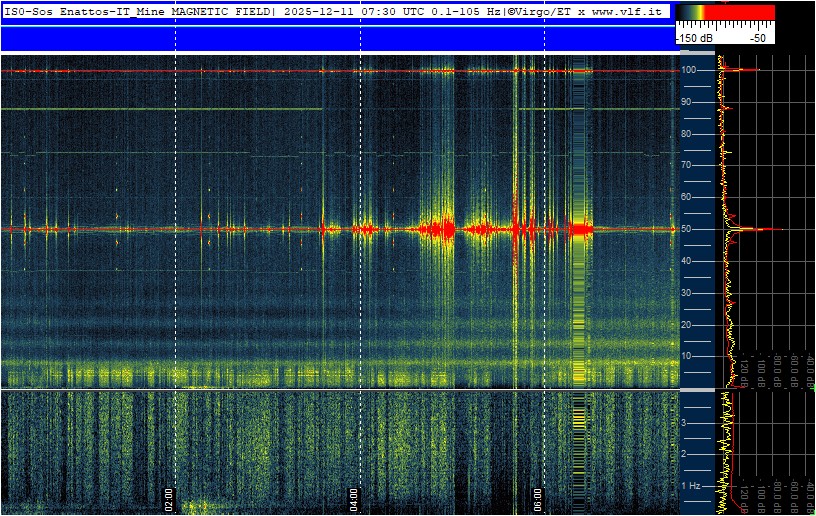Screen dimensions: 816x516
Task: Click the 80 Hz frequency axis label
Action: 686,134
